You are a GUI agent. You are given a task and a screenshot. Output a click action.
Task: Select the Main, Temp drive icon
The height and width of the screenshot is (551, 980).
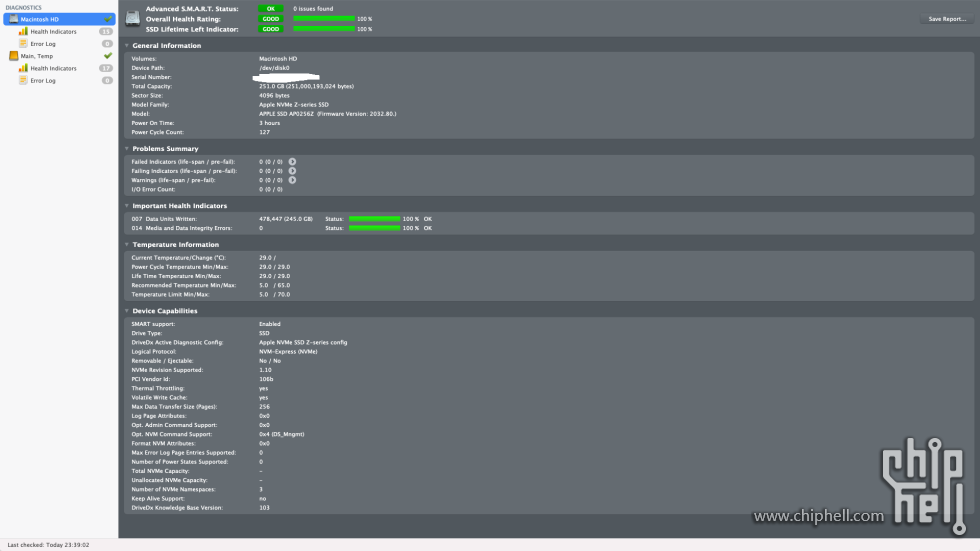14,56
